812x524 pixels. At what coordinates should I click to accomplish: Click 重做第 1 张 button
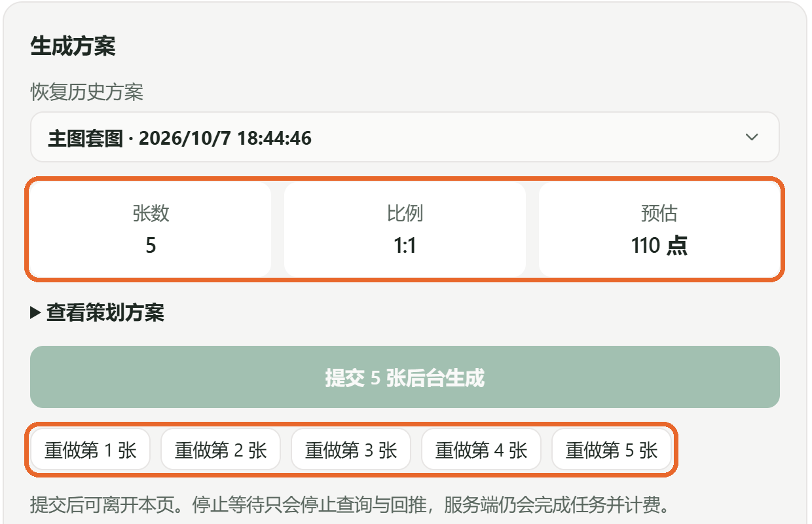[x=90, y=450]
